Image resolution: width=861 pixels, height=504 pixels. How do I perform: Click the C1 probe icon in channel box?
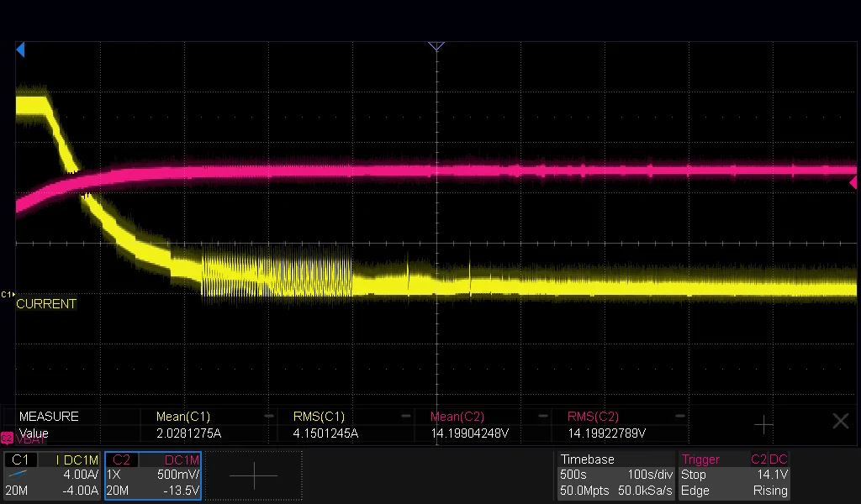(18, 475)
